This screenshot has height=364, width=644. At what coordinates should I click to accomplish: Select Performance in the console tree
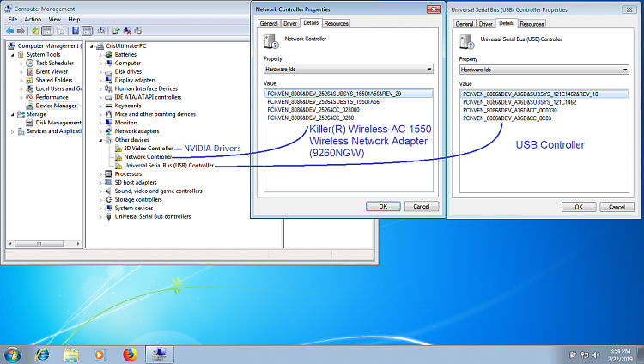[52, 97]
